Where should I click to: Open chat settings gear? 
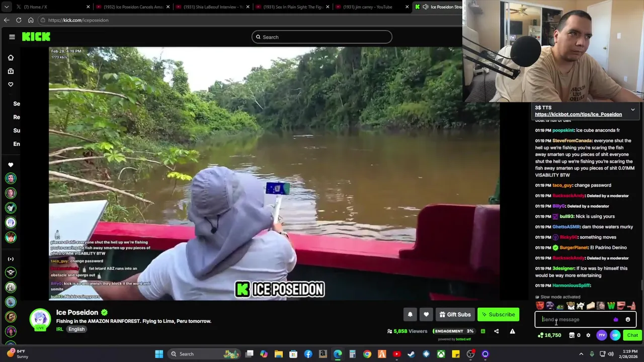pyautogui.click(x=588, y=335)
